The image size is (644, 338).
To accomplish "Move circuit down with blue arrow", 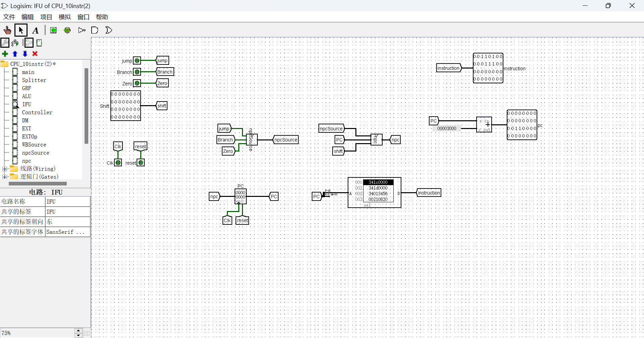I will click(25, 54).
